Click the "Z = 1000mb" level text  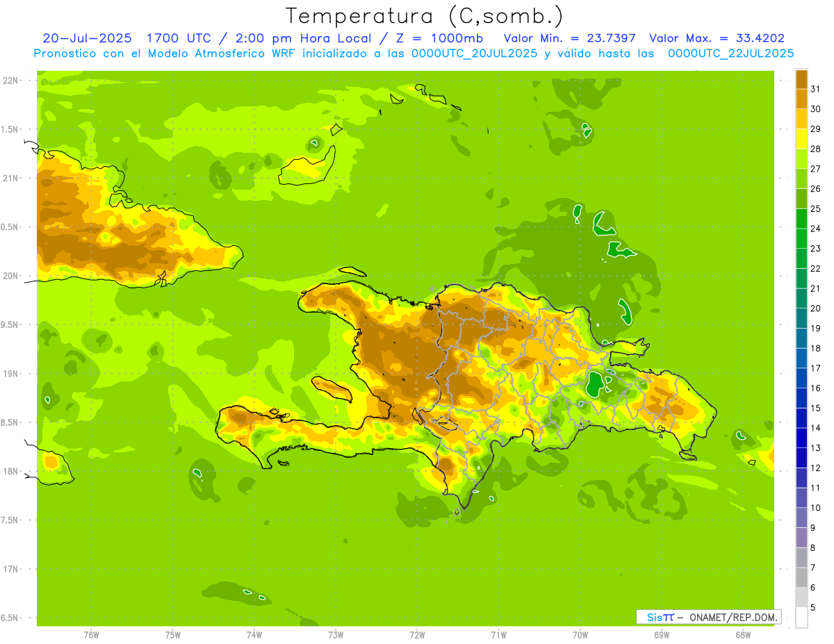click(x=439, y=38)
